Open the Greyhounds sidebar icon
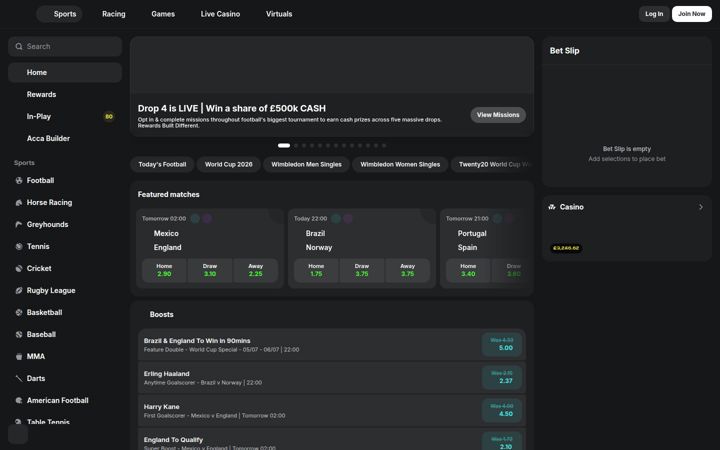 pos(19,225)
